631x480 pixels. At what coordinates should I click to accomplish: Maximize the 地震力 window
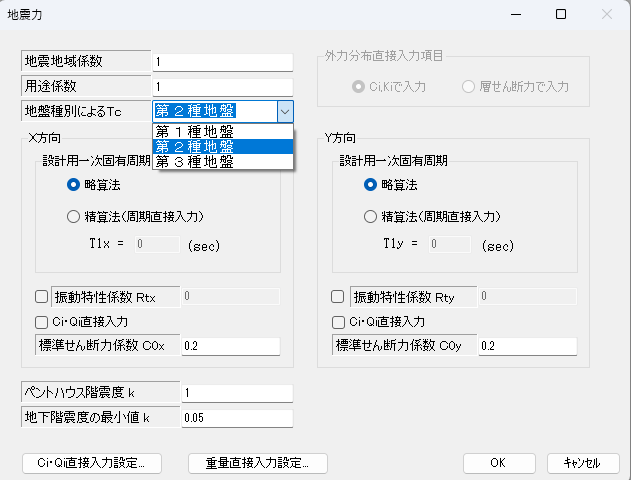(561, 14)
